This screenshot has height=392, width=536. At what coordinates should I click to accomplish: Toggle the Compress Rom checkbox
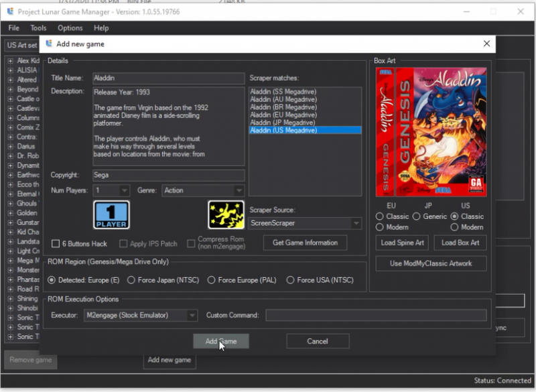pyautogui.click(x=191, y=243)
